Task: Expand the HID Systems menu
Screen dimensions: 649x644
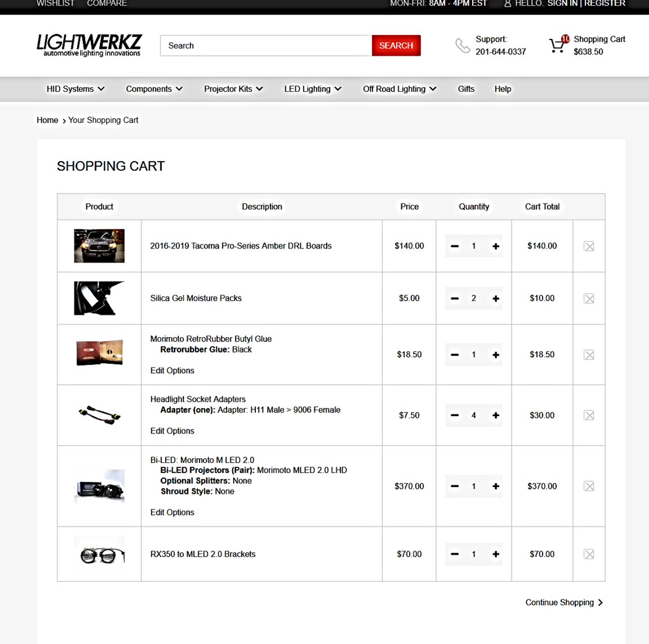Action: coord(75,89)
